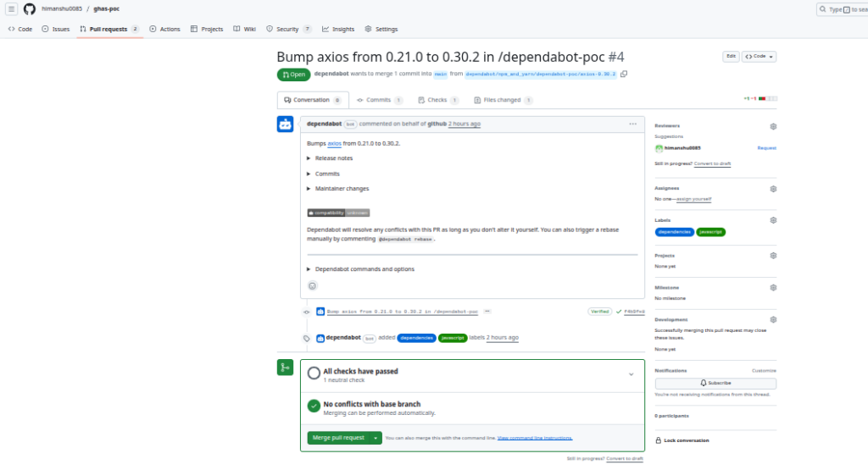868x470 pixels.
Task: Copy the branch name with copy icon
Action: pos(624,74)
